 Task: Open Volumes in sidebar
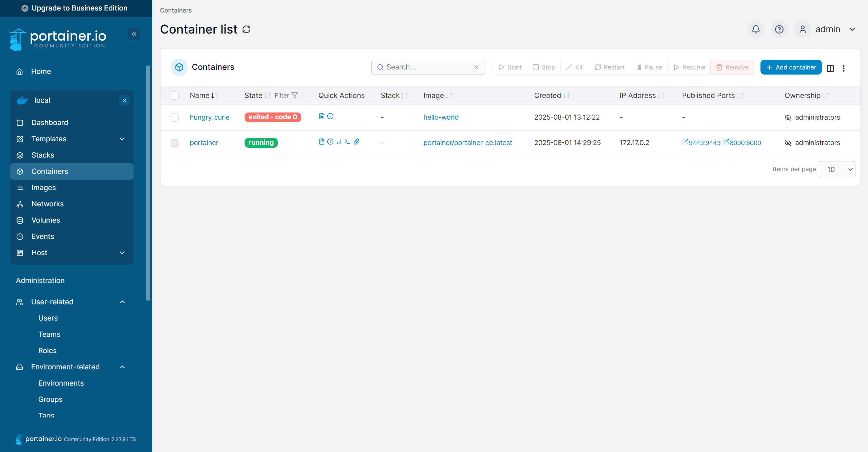click(x=45, y=220)
